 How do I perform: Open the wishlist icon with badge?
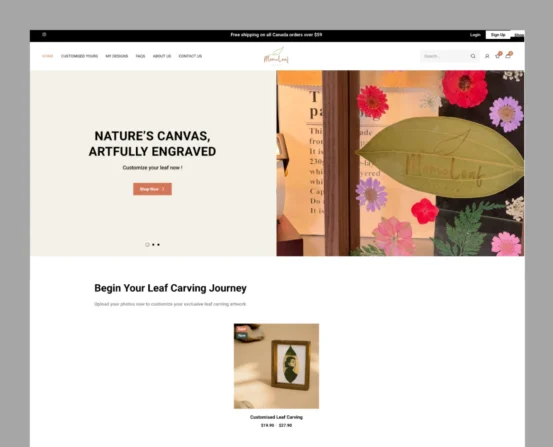(498, 55)
